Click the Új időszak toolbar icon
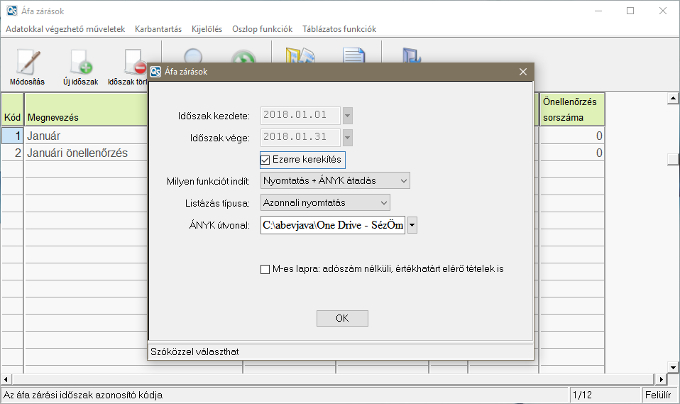Viewport: 680px width, 404px height. coord(78,65)
